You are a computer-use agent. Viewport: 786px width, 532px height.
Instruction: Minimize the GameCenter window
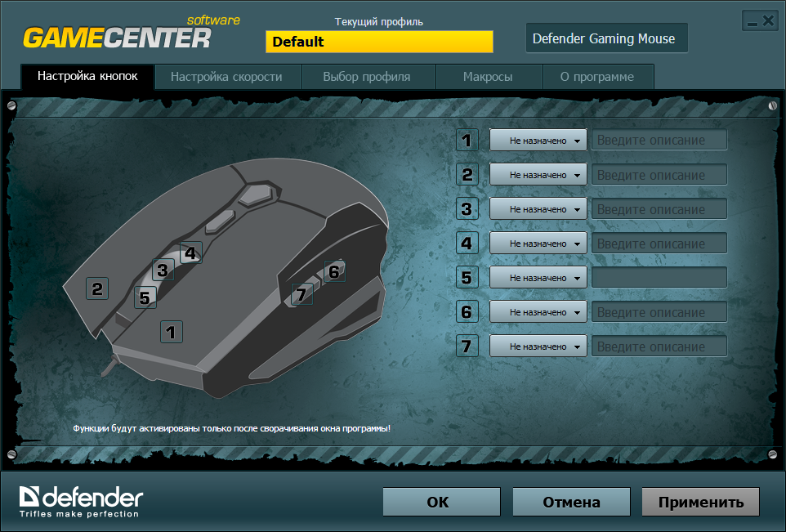752,22
